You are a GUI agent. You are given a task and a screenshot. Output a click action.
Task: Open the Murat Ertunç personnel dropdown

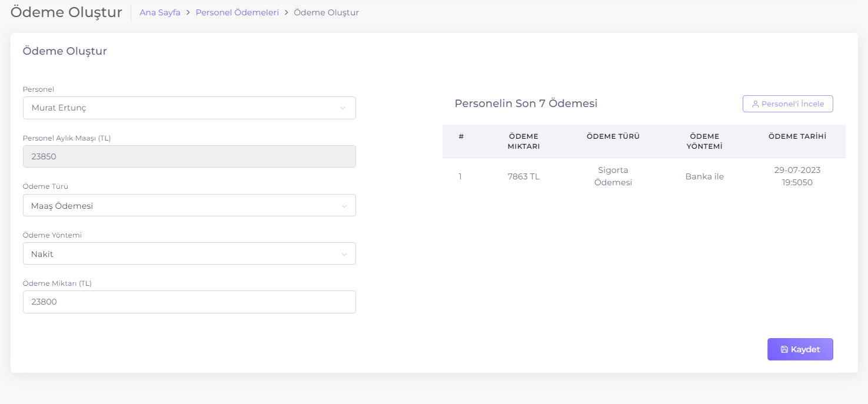[189, 108]
